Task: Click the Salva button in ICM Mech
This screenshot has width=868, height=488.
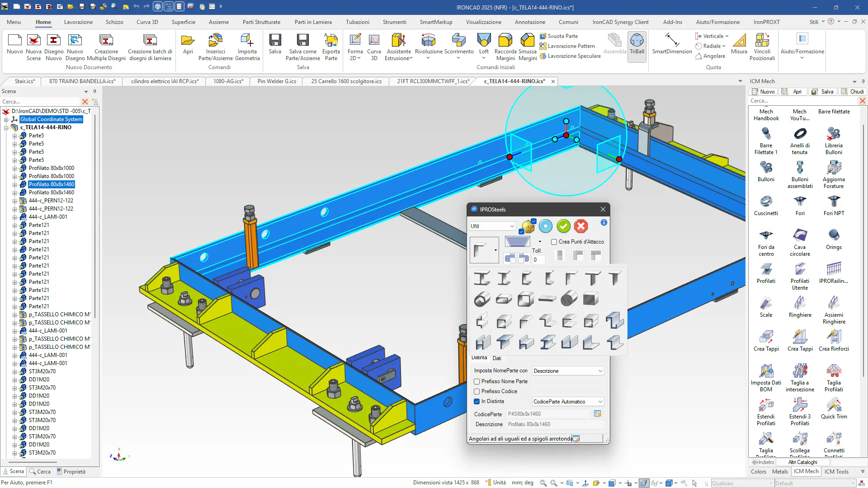Action: [x=823, y=92]
